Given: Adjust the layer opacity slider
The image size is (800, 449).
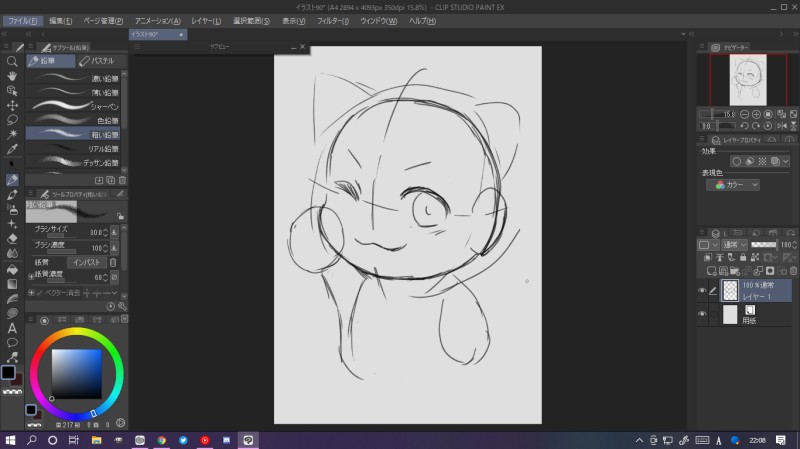Looking at the screenshot, I should point(764,245).
